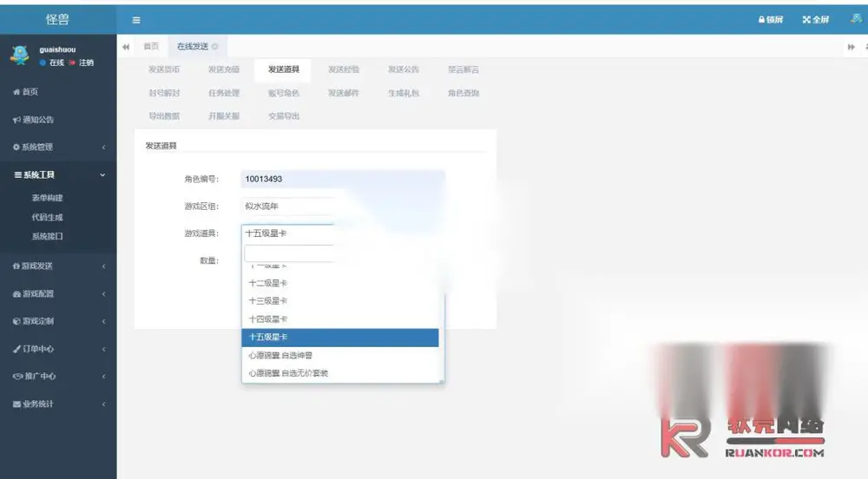This screenshot has width=868, height=479.
Task: Switch to the 封号解封 tab
Action: click(x=164, y=93)
